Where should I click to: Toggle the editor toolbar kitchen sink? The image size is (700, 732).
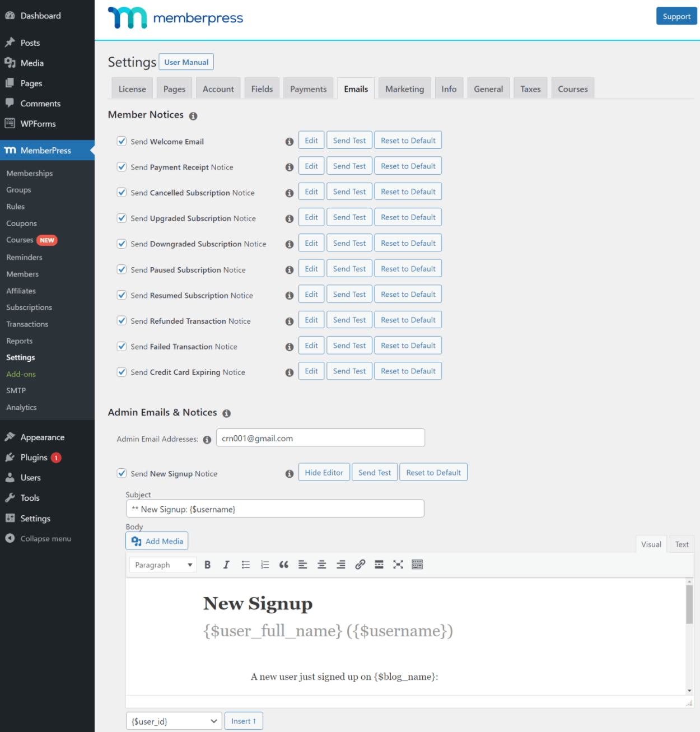417,565
